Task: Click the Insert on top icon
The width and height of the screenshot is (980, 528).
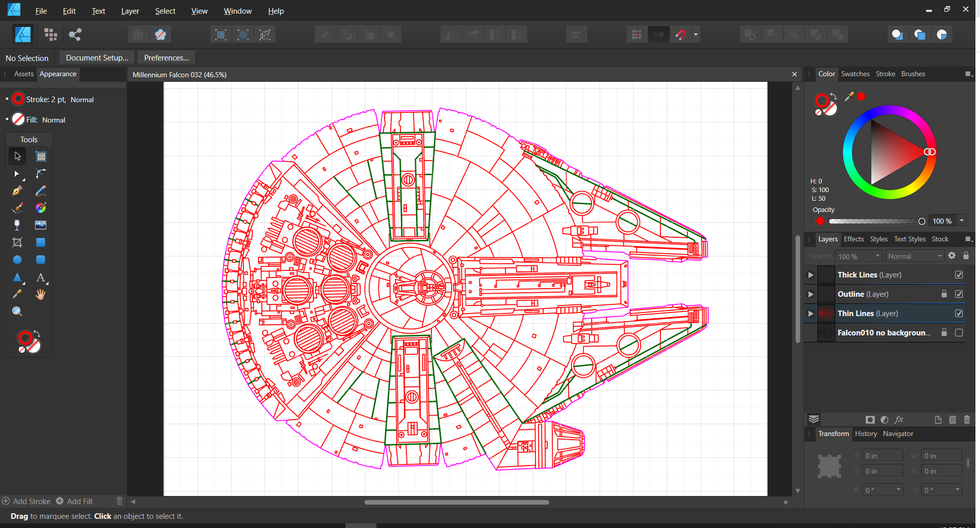Action: click(920, 35)
